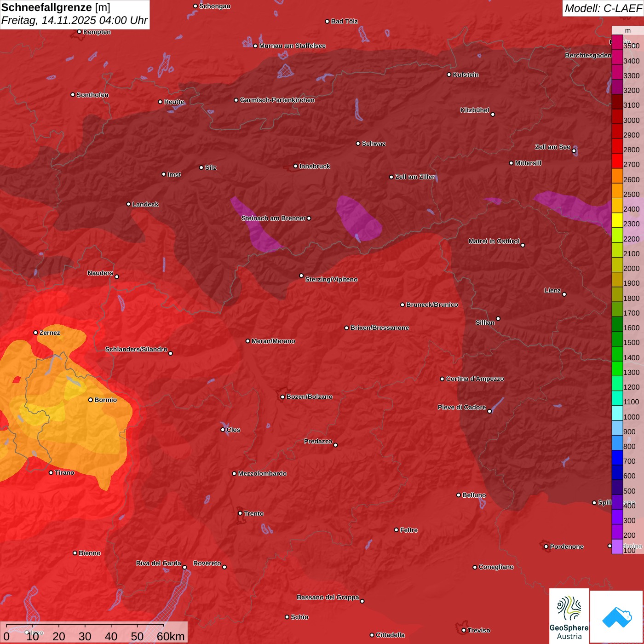The height and width of the screenshot is (644, 644).
Task: Click the Feltre label
Action: tap(409, 530)
